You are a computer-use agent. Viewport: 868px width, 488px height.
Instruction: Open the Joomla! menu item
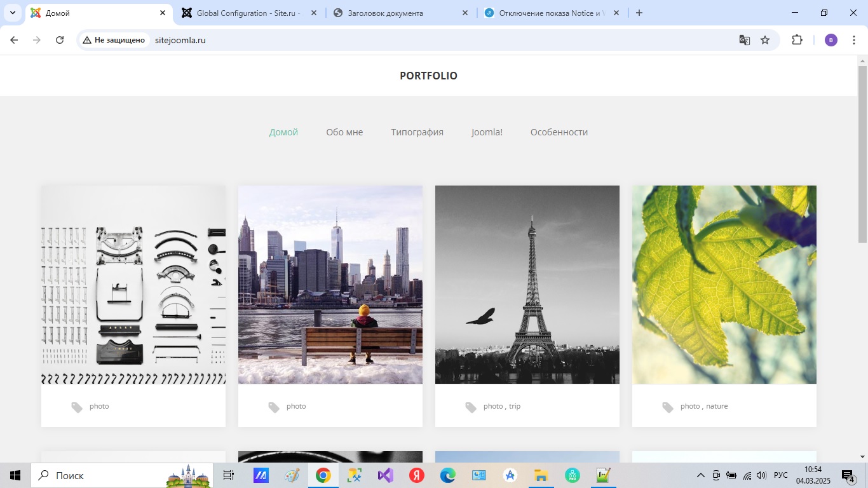[x=487, y=132]
